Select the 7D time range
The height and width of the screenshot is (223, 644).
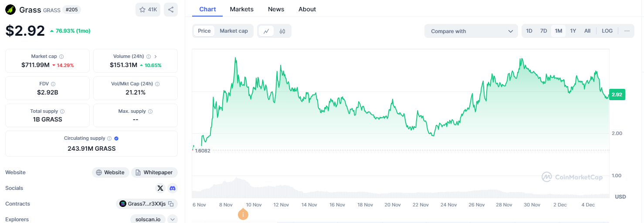pyautogui.click(x=543, y=31)
